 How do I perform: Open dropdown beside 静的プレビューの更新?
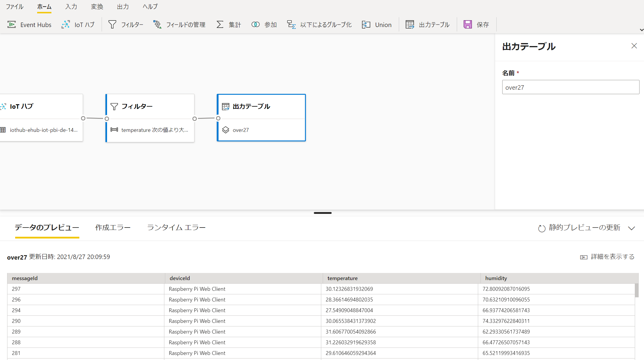(x=632, y=228)
